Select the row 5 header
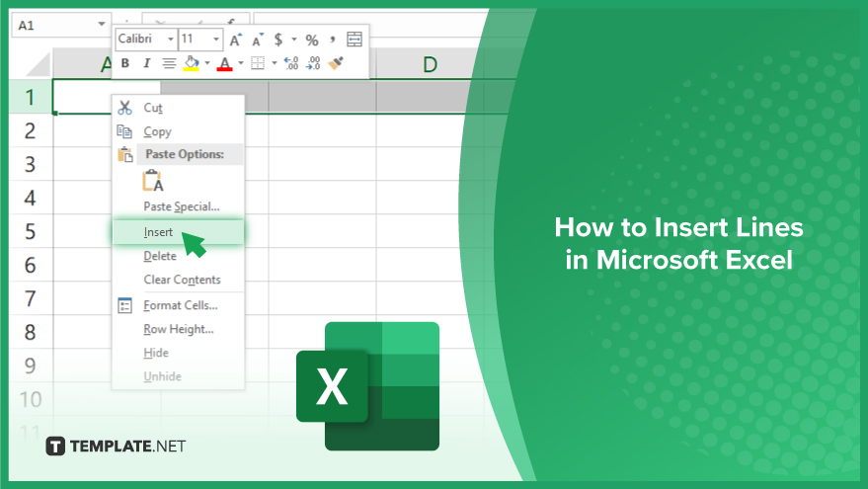 pyautogui.click(x=31, y=231)
